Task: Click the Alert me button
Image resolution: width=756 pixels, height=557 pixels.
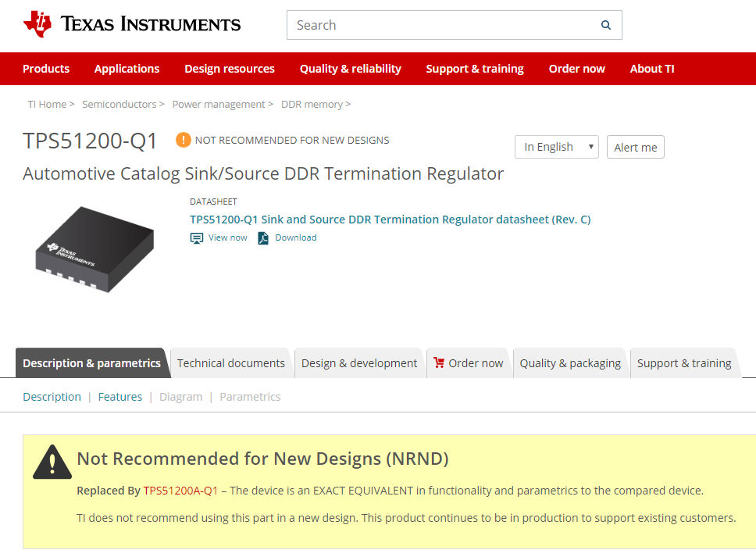Action: pyautogui.click(x=636, y=147)
